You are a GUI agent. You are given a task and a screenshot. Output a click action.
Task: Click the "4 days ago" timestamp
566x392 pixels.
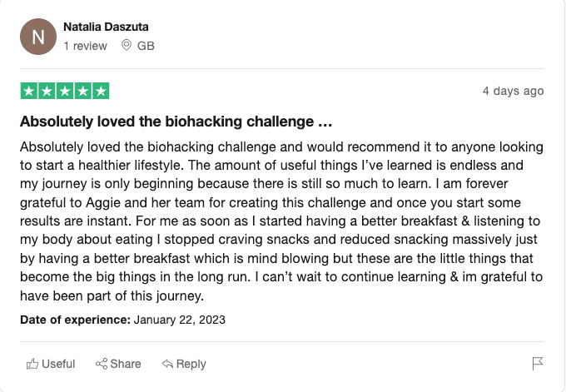513,91
